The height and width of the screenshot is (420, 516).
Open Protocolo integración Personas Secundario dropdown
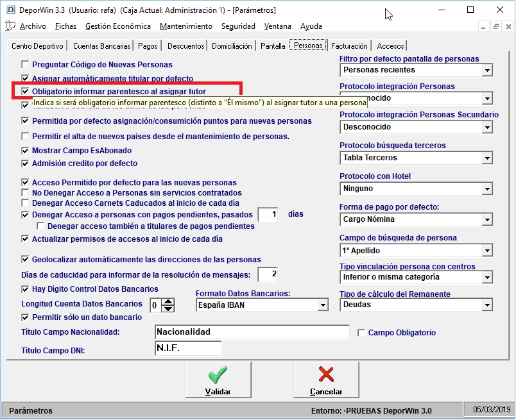(487, 128)
